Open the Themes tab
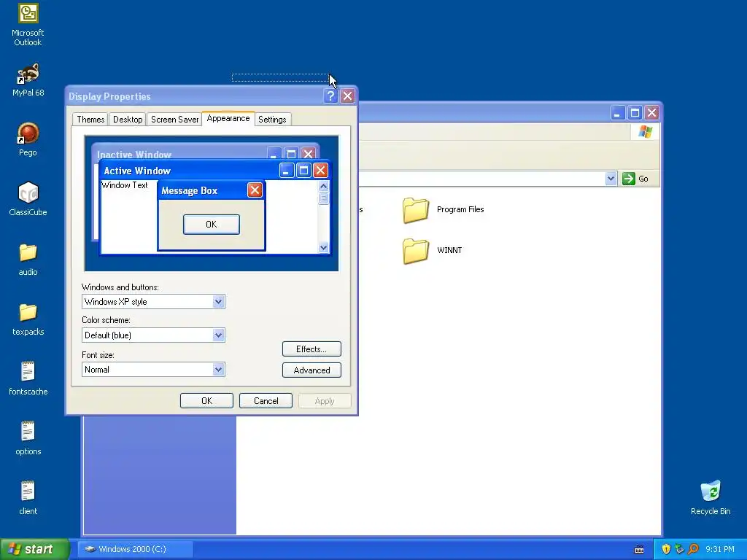Screen dimensions: 747x560 (90, 120)
